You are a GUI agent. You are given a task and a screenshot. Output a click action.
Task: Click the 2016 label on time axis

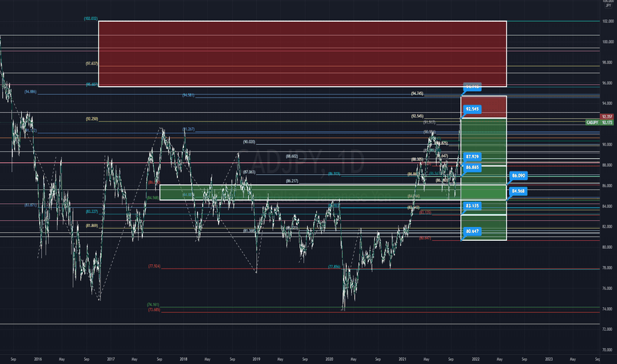click(38, 359)
